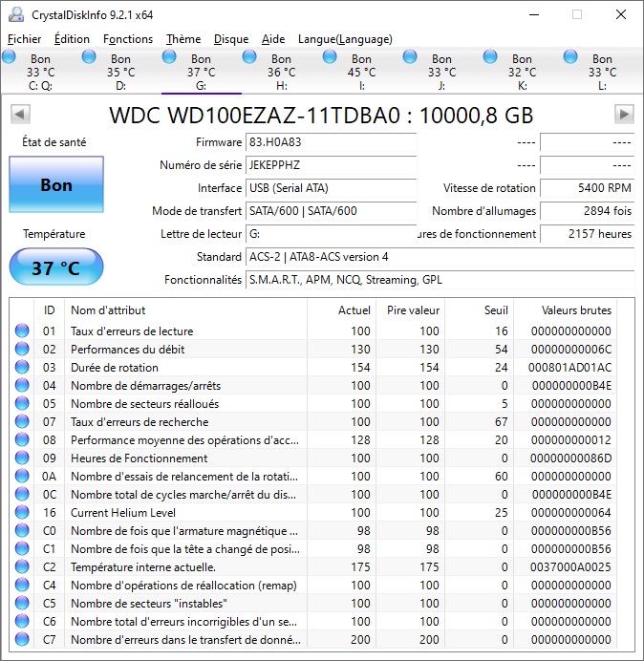Click status orb for attribute 09 Heures de Fonctionnement

coord(22,458)
